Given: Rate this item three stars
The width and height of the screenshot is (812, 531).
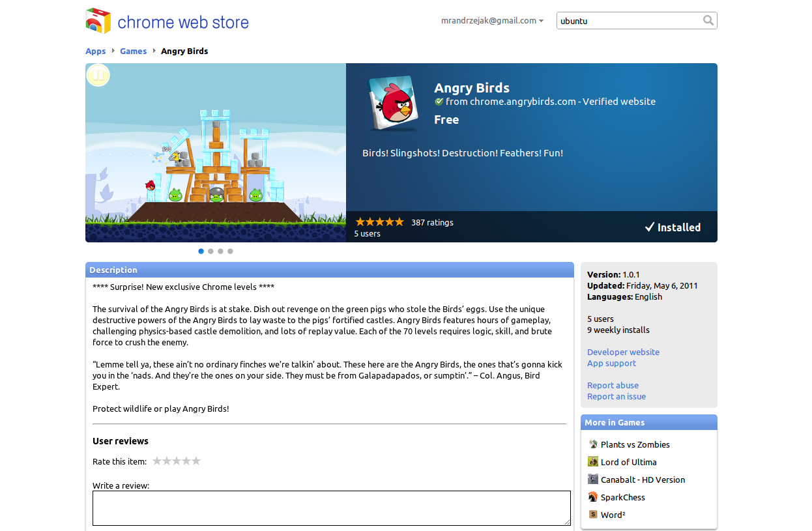Looking at the screenshot, I should [x=177, y=461].
